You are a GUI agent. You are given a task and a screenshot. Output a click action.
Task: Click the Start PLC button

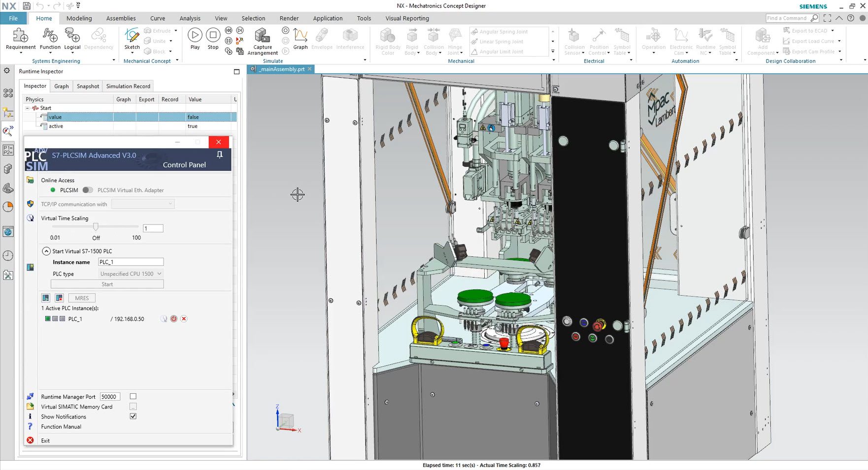tap(107, 284)
